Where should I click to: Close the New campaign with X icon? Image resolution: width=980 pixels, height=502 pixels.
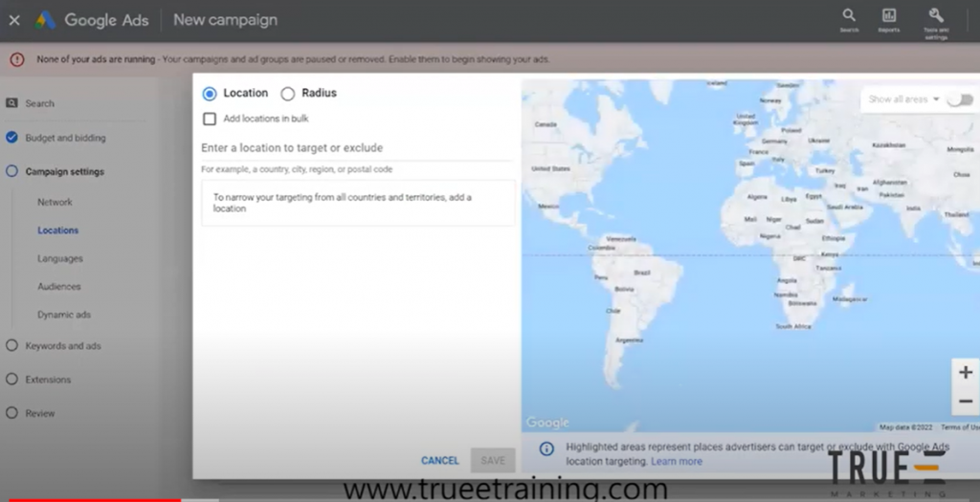tap(14, 20)
